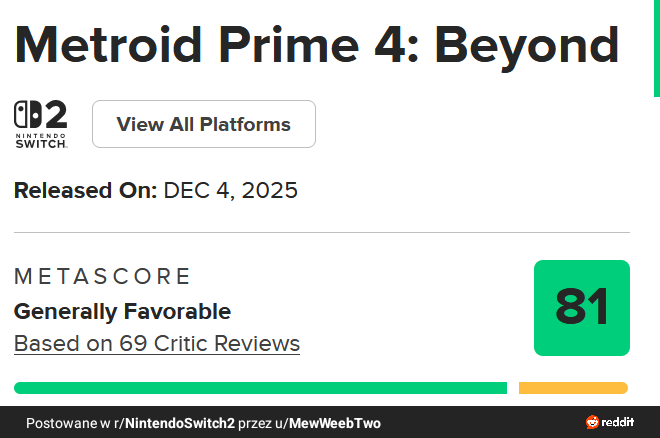Screen dimensions: 660x438
Task: Open the Based on 69 Critic Reviews link
Action: (157, 344)
